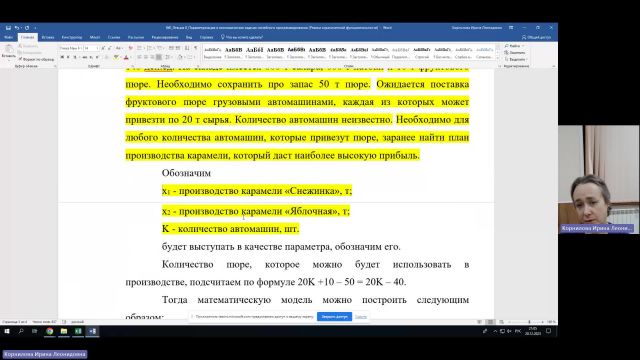
Task: Click the Undo arrow in quick access toolbar
Action: 17,28
